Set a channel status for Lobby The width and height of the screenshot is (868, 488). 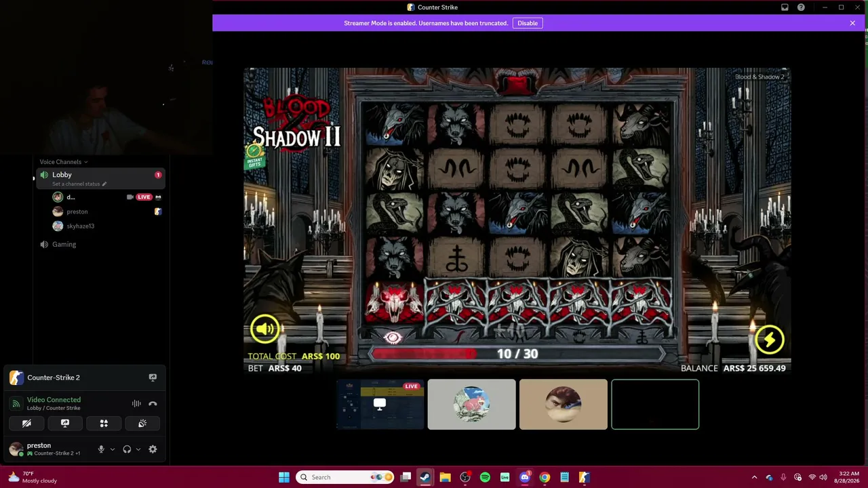click(x=79, y=184)
